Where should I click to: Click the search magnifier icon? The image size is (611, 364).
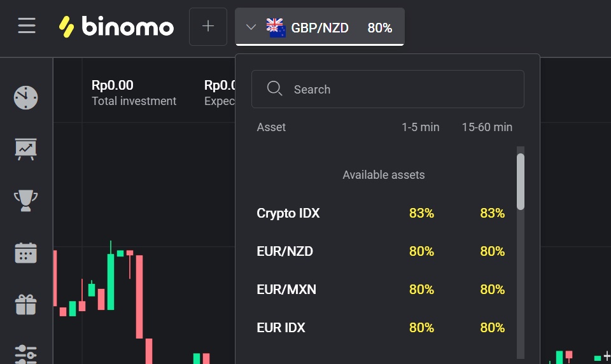(274, 89)
